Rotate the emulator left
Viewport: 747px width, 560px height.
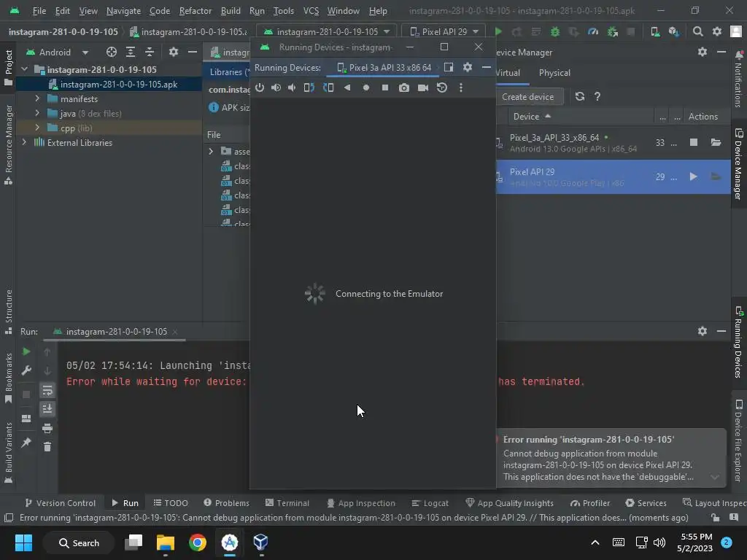(309, 87)
